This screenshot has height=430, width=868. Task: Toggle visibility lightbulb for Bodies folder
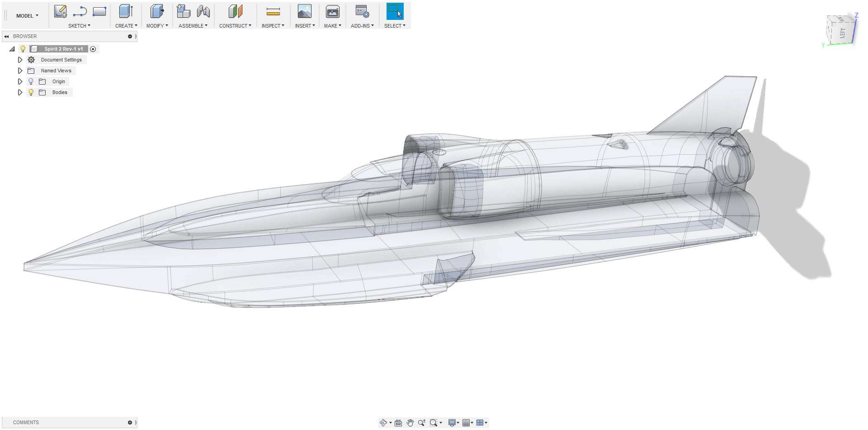click(31, 92)
